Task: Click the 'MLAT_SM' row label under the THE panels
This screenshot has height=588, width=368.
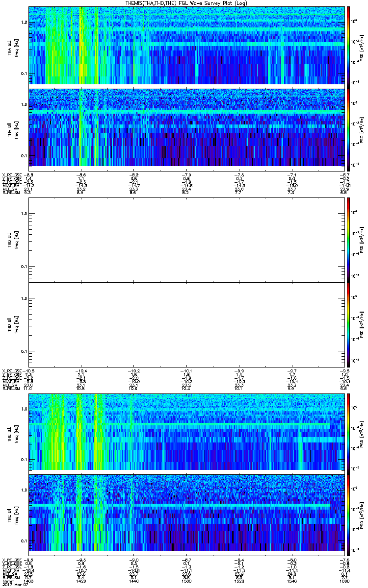Action: coord(10,571)
